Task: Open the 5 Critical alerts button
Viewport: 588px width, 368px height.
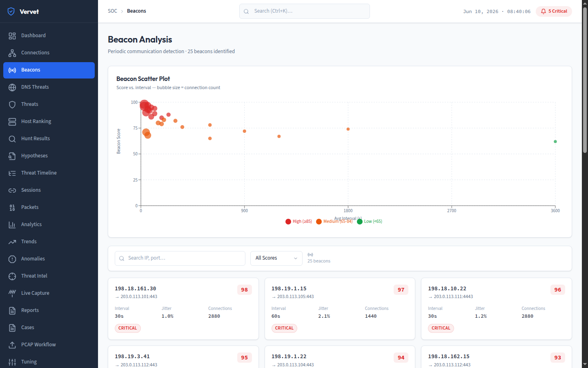Action: 554,11
